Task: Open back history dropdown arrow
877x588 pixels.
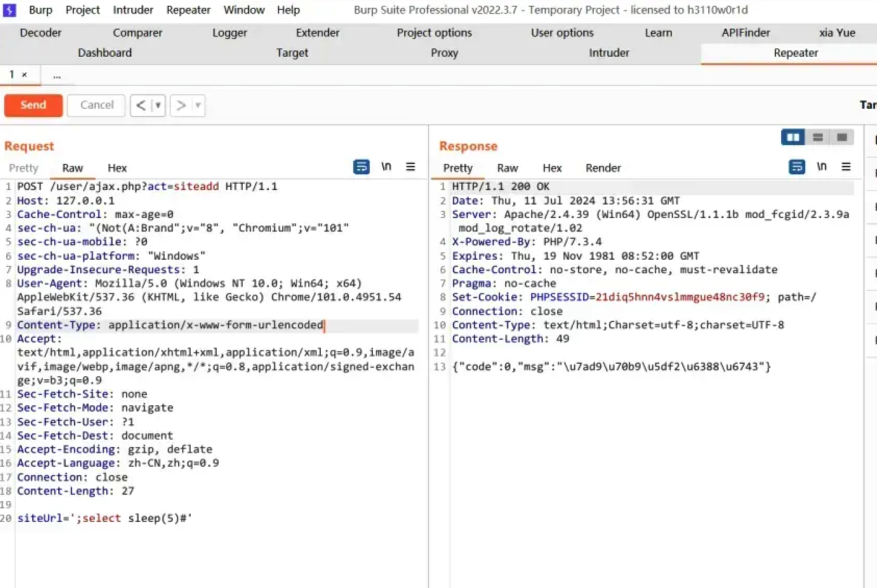Action: 158,106
